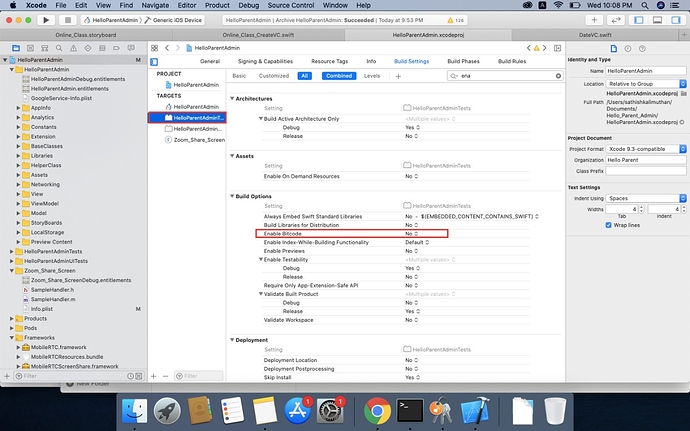Show code review with the back-forth arrows
The height and width of the screenshot is (431, 690).
click(x=616, y=20)
